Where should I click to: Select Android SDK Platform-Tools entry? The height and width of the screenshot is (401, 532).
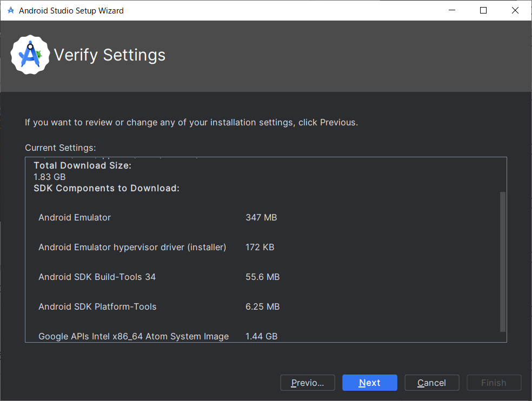pyautogui.click(x=97, y=306)
